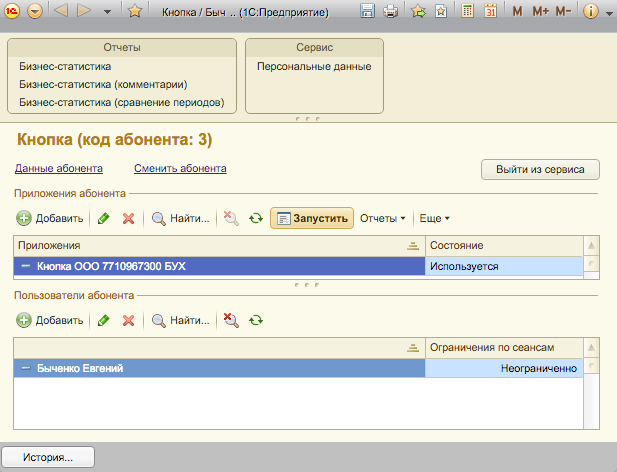Viewport: 617px width, 472px height.
Task: Sort by the Приложения column header
Action: [219, 246]
